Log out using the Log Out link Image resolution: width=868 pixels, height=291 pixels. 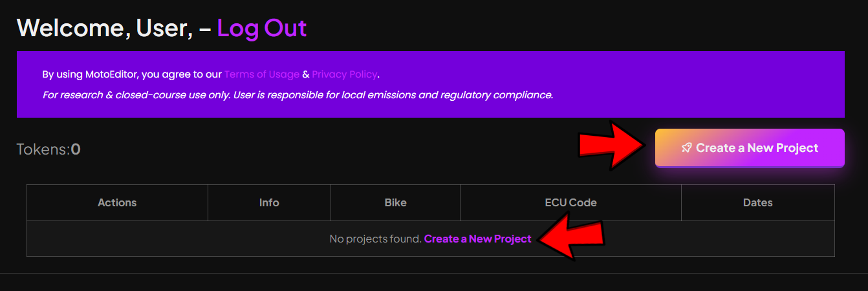point(261,28)
